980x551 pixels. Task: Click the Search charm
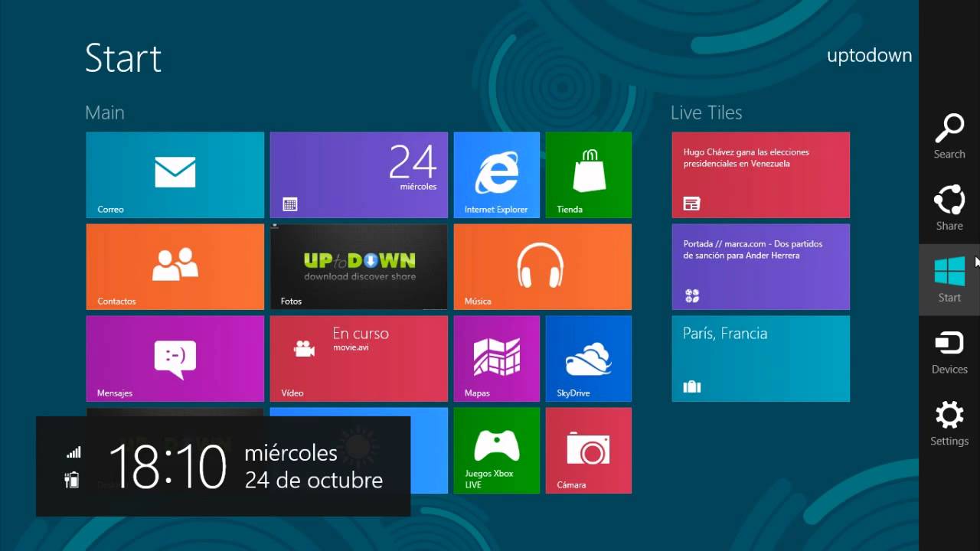click(949, 136)
